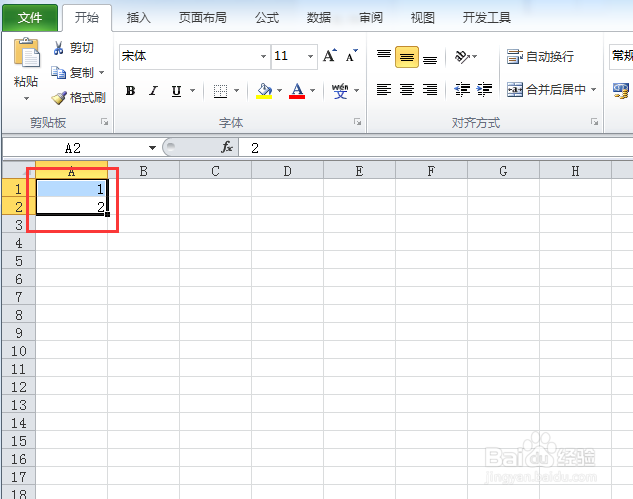
Task: Toggle bold formatting
Action: coord(130,91)
